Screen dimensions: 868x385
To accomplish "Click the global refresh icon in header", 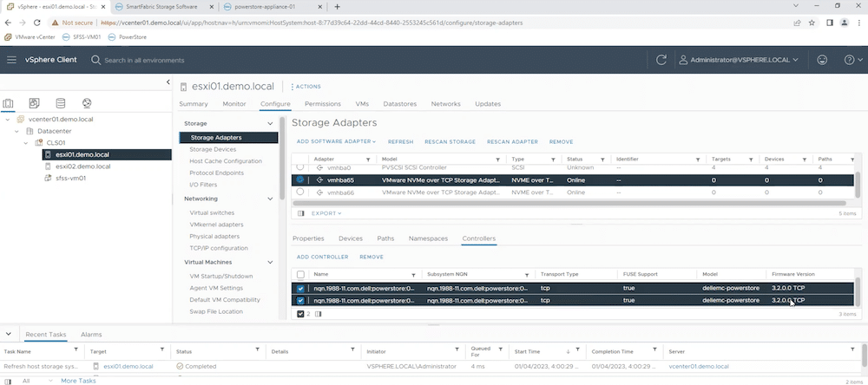I will pyautogui.click(x=661, y=60).
